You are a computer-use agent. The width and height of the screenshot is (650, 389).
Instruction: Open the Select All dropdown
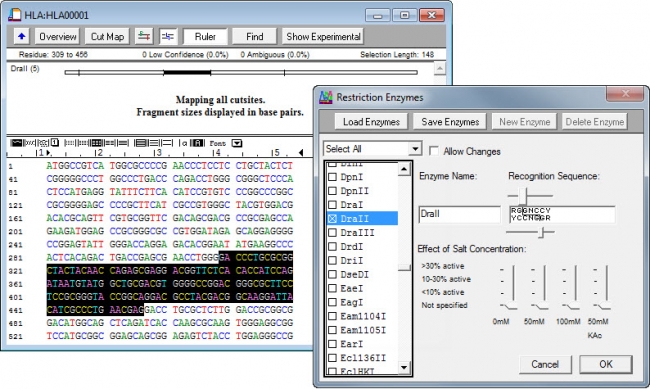tap(415, 149)
